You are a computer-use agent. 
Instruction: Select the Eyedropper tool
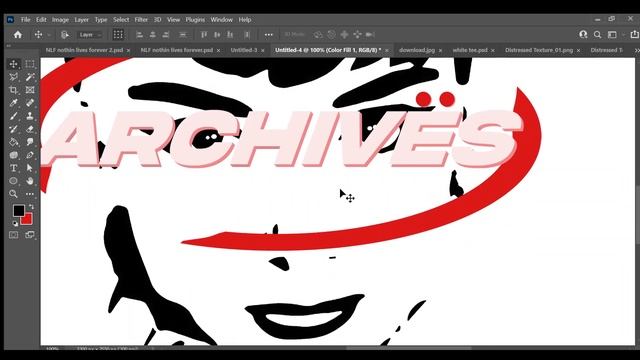tap(13, 103)
